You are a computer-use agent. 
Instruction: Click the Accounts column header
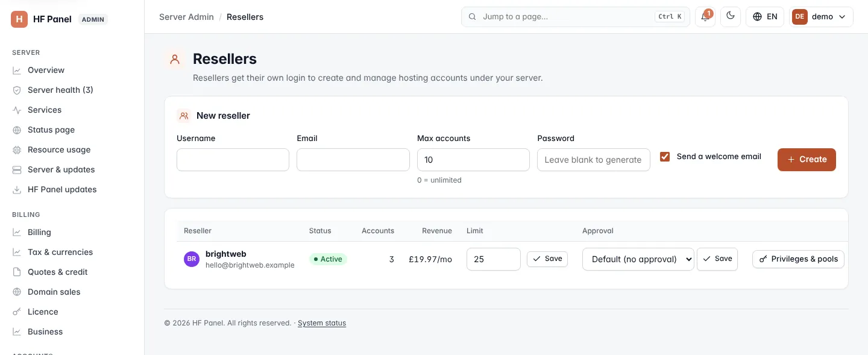click(378, 231)
